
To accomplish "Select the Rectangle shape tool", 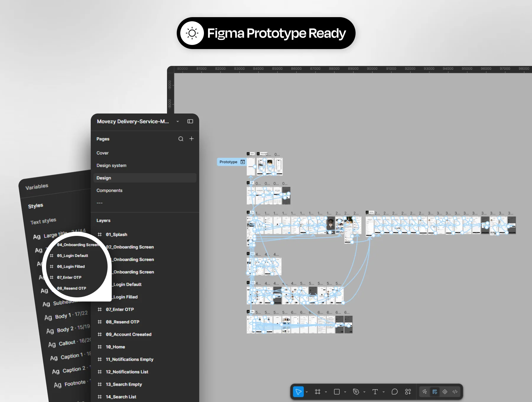I will [x=337, y=392].
